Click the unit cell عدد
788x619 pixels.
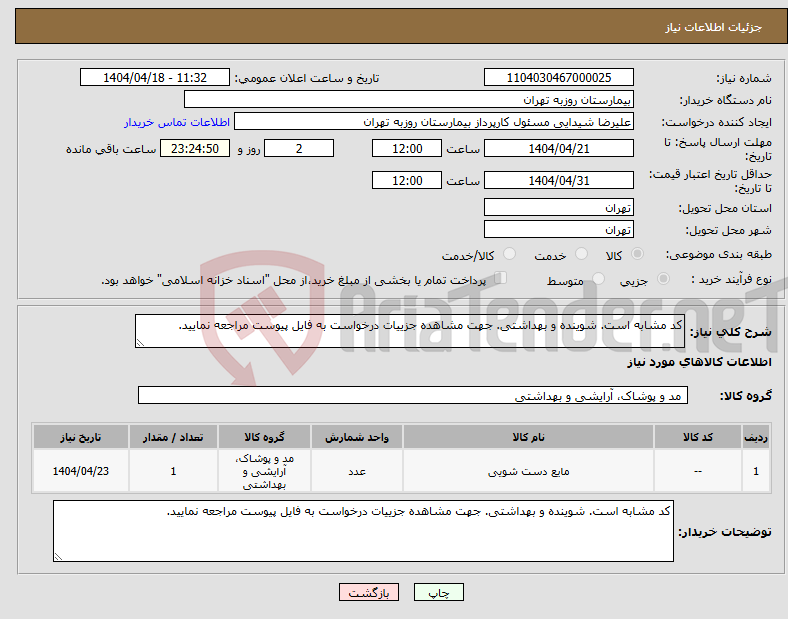click(x=357, y=471)
